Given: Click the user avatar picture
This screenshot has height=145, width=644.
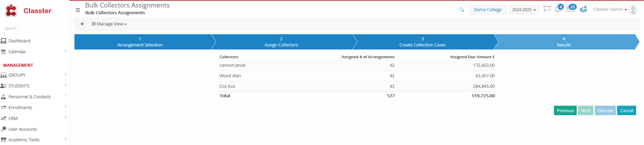Looking at the screenshot, I should [633, 9].
